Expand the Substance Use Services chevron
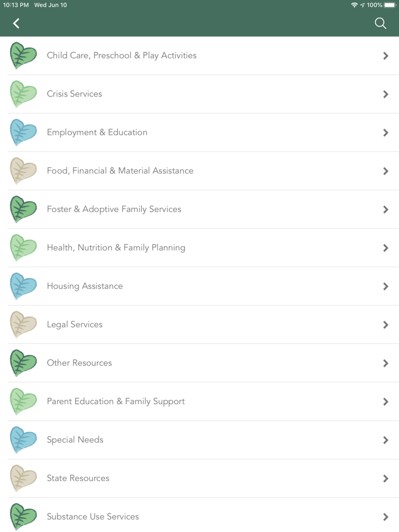This screenshot has width=399, height=532. click(385, 517)
